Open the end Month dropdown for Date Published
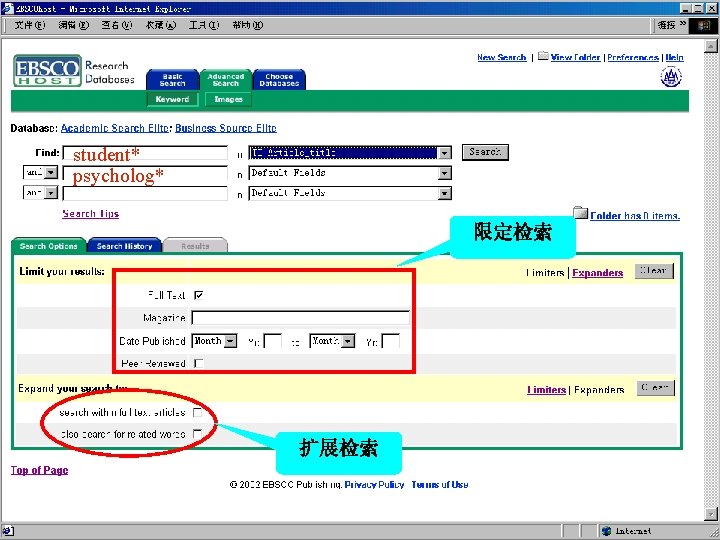Screen dimensions: 720x540 coord(349,341)
